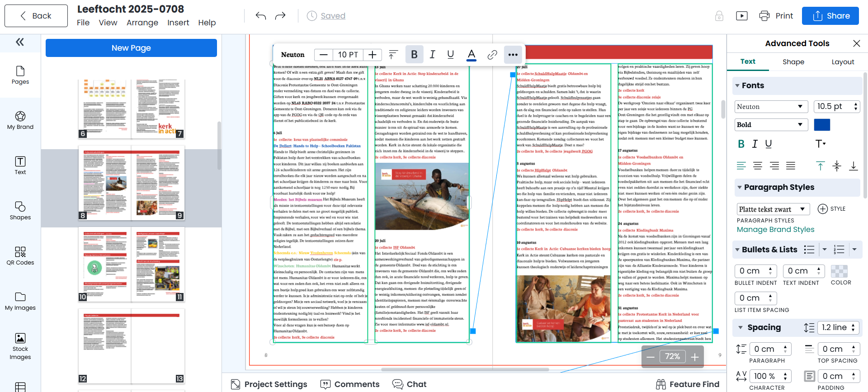Image resolution: width=868 pixels, height=392 pixels.
Task: Click the Print button
Action: click(776, 16)
